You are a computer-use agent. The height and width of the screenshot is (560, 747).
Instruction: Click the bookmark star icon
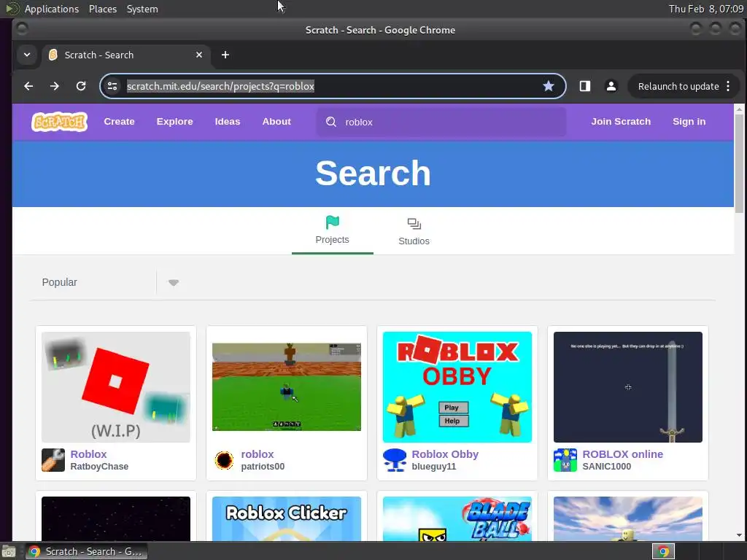click(549, 86)
